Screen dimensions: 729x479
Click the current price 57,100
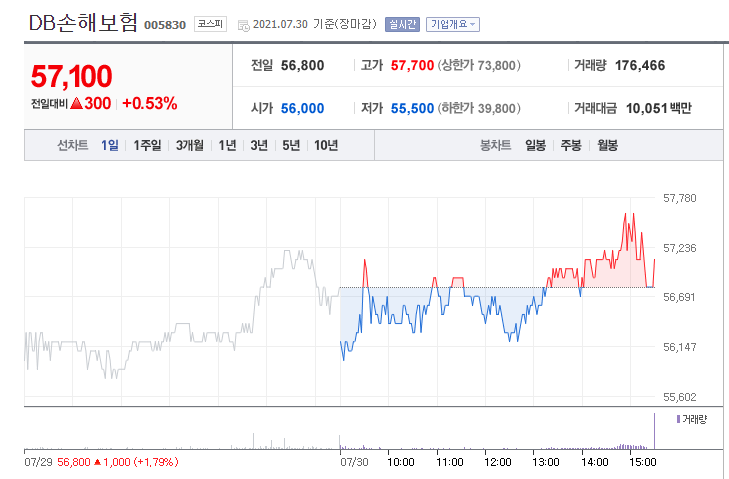coord(72,76)
